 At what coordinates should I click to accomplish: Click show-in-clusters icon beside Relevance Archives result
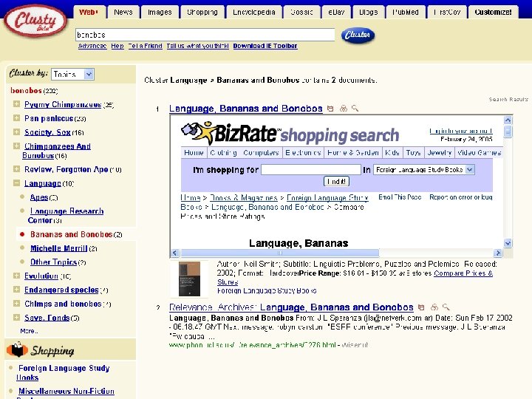pyautogui.click(x=434, y=307)
